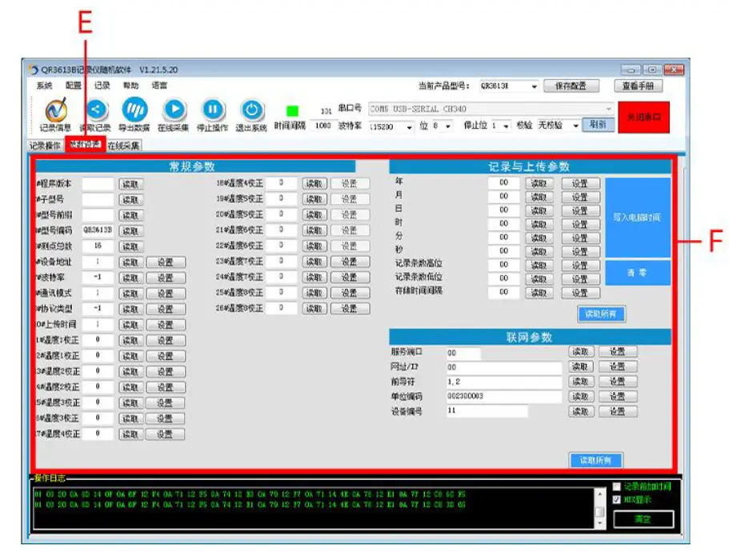This screenshot has width=729, height=560.
Task: Open the 系统 menu
Action: (x=45, y=86)
